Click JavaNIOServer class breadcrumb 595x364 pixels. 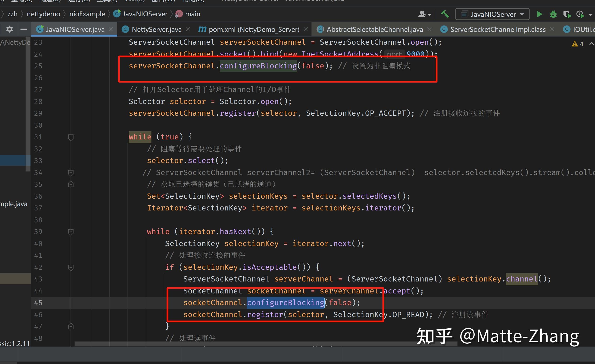click(x=140, y=14)
